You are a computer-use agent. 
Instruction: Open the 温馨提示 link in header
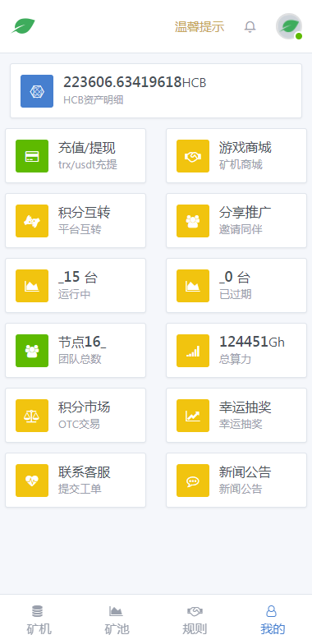pos(200,26)
